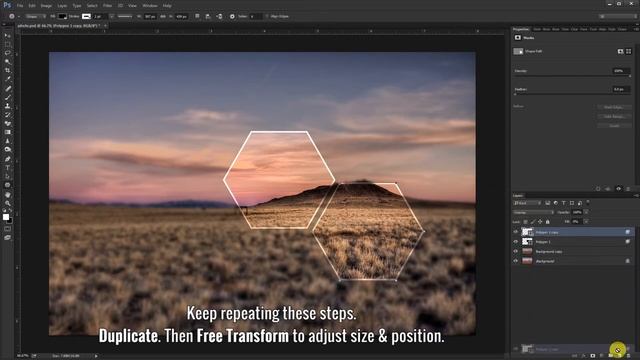This screenshot has width=640, height=360.
Task: Open the layer blend mode dropdown
Action: click(533, 212)
